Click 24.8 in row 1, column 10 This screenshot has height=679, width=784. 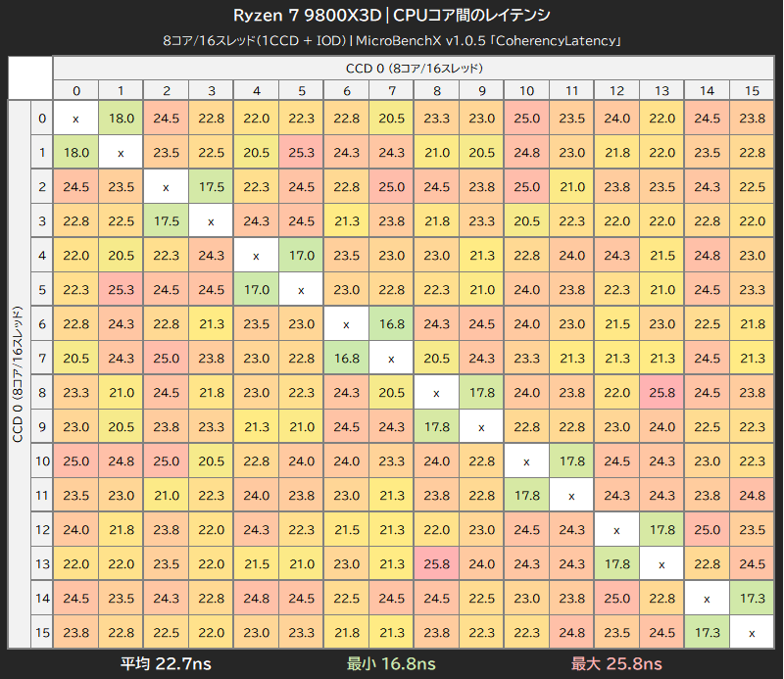(x=526, y=153)
